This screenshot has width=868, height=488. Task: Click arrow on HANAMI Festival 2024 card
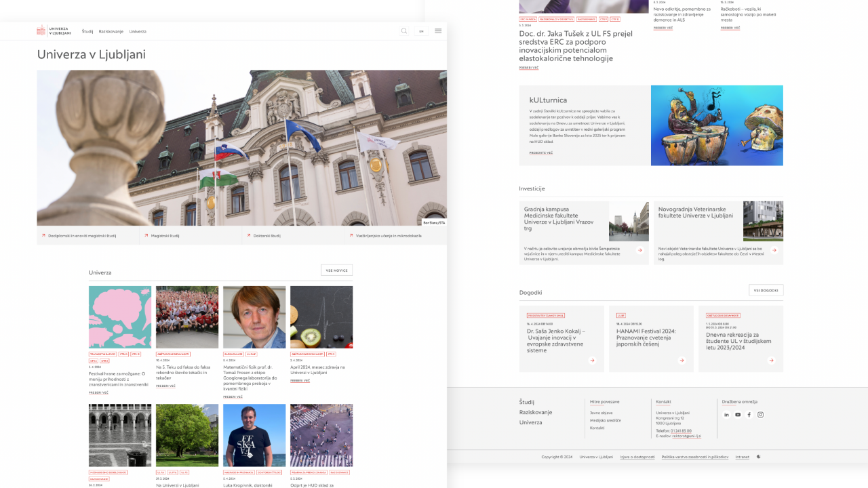[682, 361]
